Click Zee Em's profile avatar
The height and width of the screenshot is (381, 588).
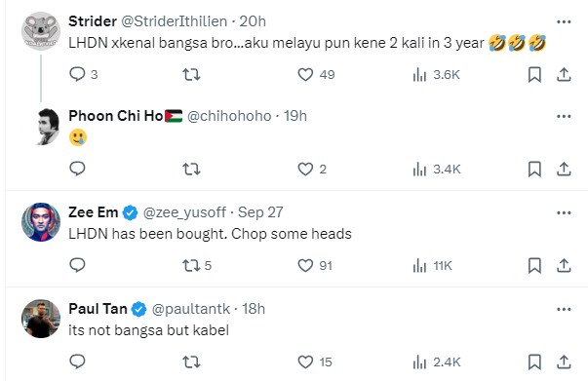[41, 222]
